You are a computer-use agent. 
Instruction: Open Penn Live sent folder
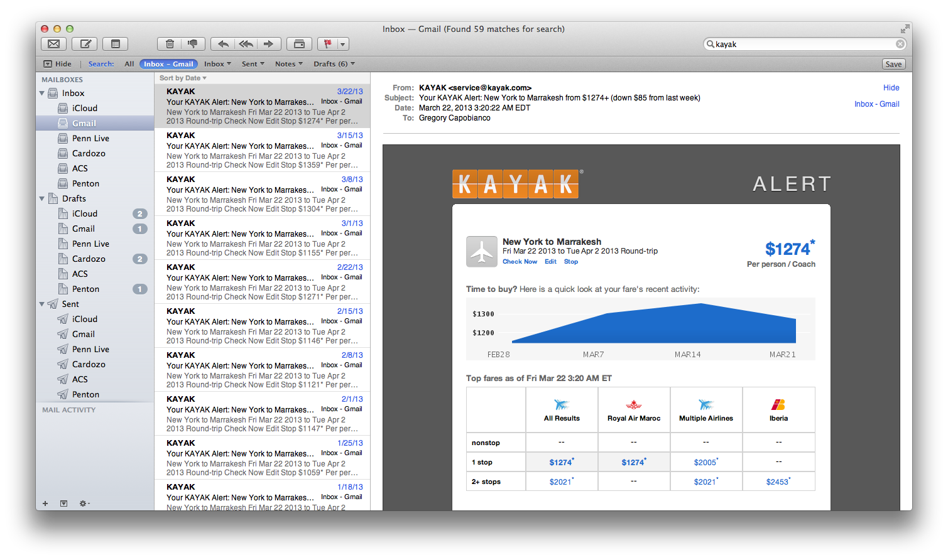(x=95, y=349)
